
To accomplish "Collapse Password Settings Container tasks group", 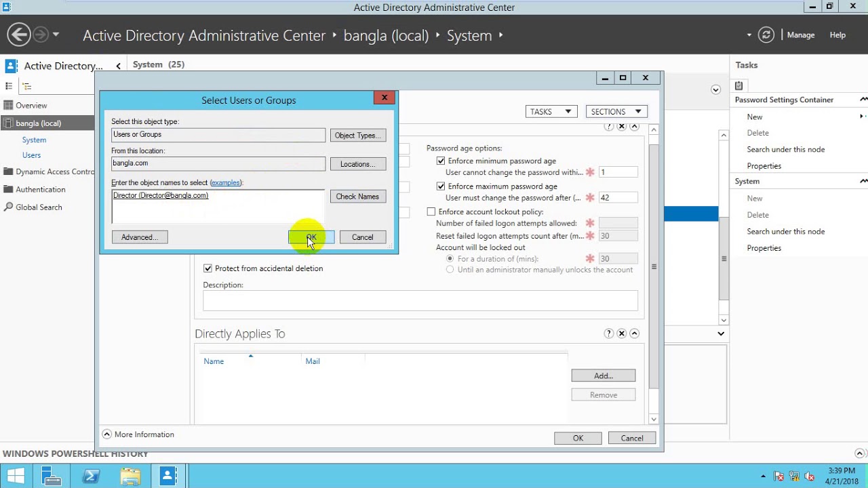I will click(x=863, y=100).
